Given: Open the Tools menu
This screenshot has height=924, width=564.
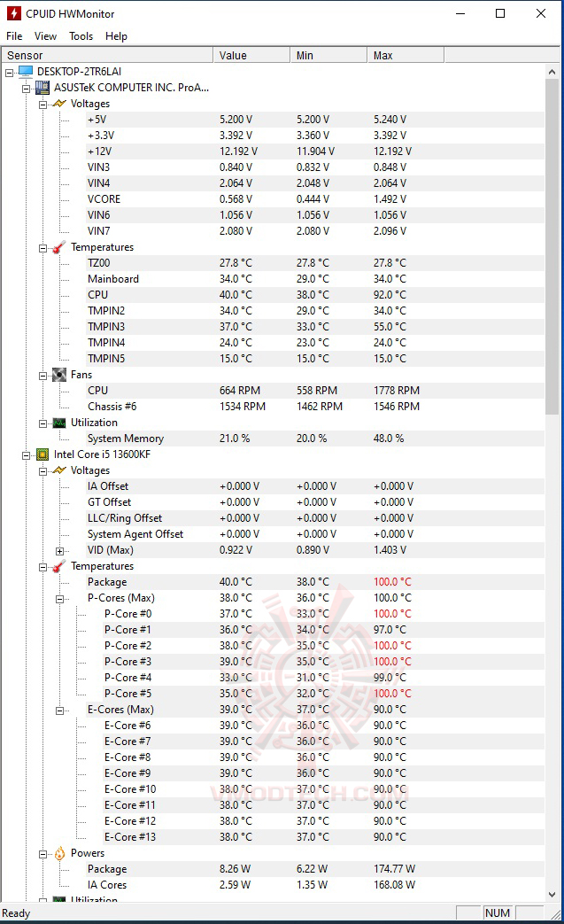Looking at the screenshot, I should 81,36.
